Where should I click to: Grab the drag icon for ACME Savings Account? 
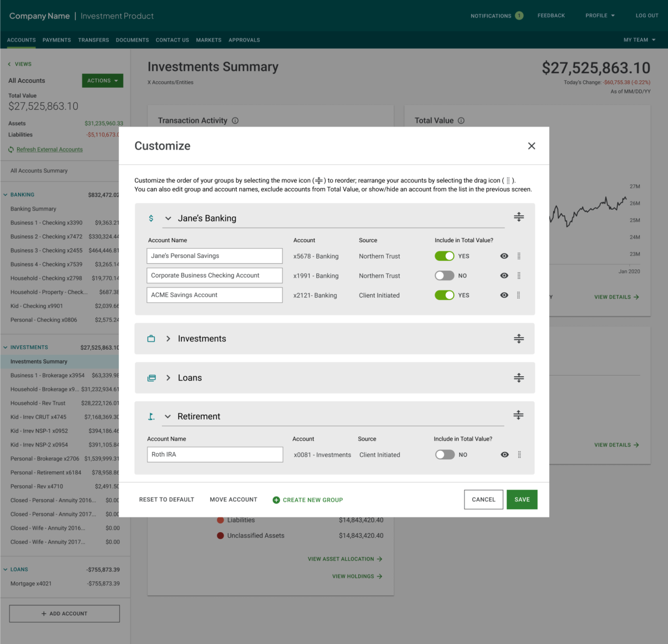tap(519, 295)
